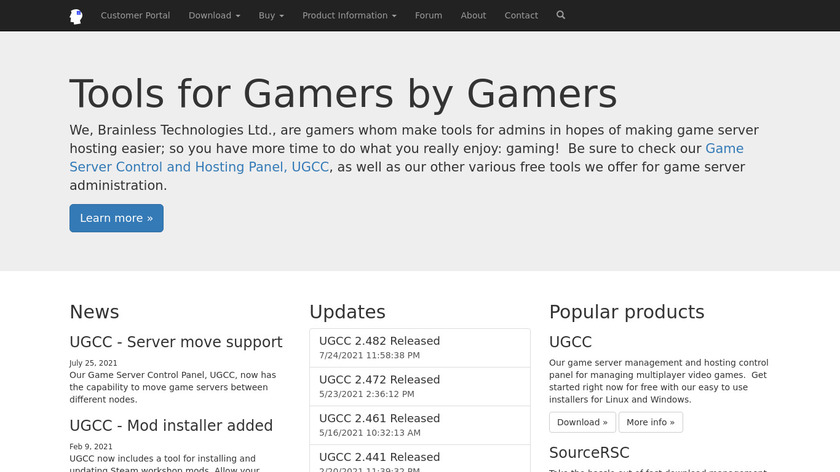Image resolution: width=840 pixels, height=472 pixels.
Task: Click the 5/16/2021 10:32:13 AM timestamp
Action: 370,432
